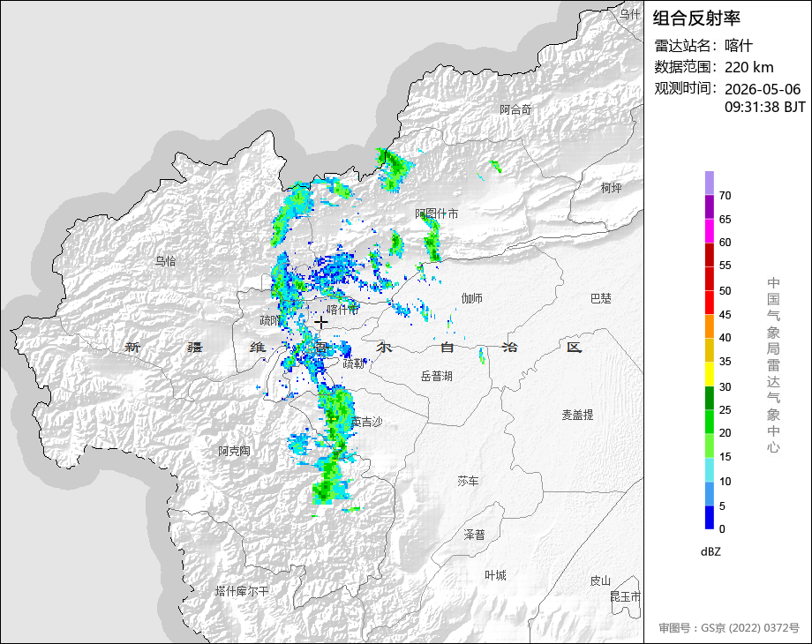Click the map label 塔什库尔干
812x644 pixels.
pos(242,591)
